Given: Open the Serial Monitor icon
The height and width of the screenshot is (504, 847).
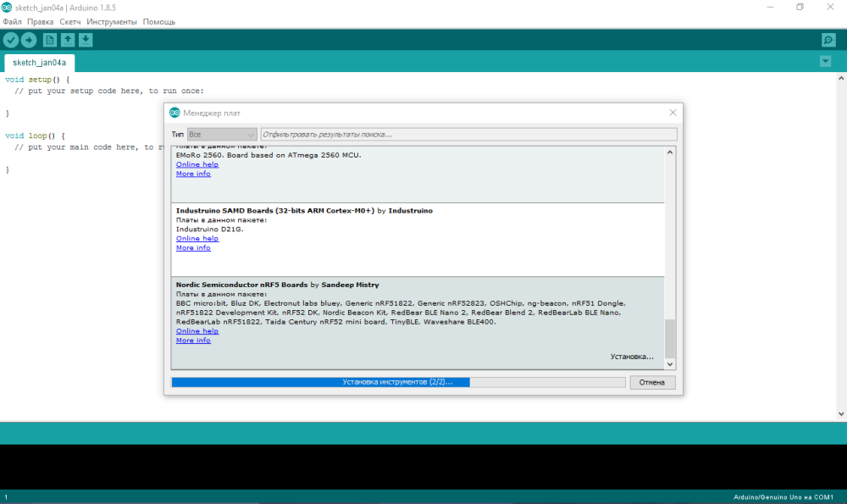Looking at the screenshot, I should 828,40.
